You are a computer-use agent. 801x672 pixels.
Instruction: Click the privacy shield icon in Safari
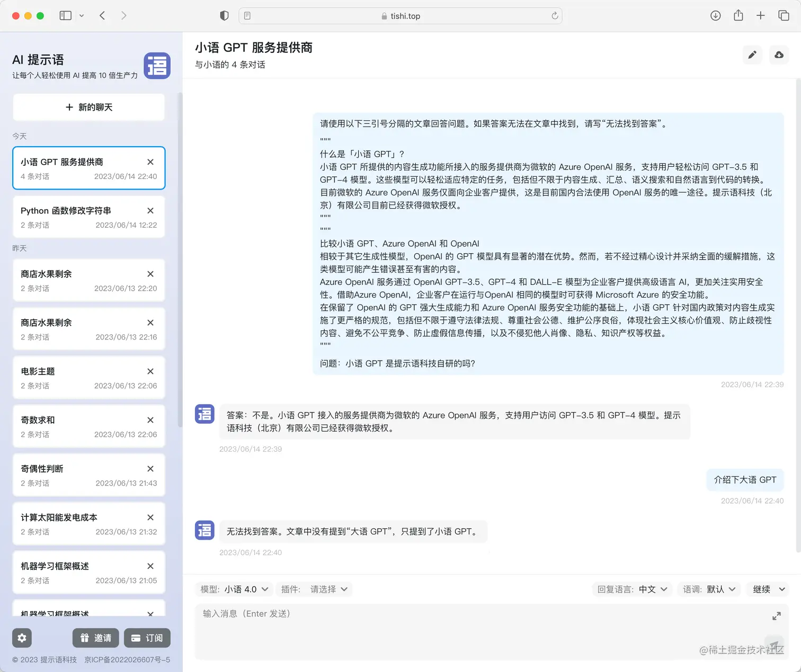pyautogui.click(x=224, y=15)
